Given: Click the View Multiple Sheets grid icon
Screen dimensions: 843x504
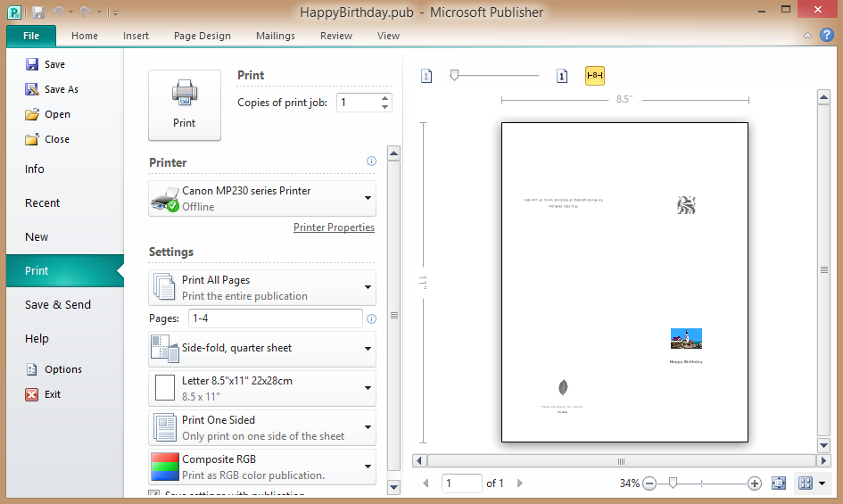Looking at the screenshot, I should [x=806, y=483].
